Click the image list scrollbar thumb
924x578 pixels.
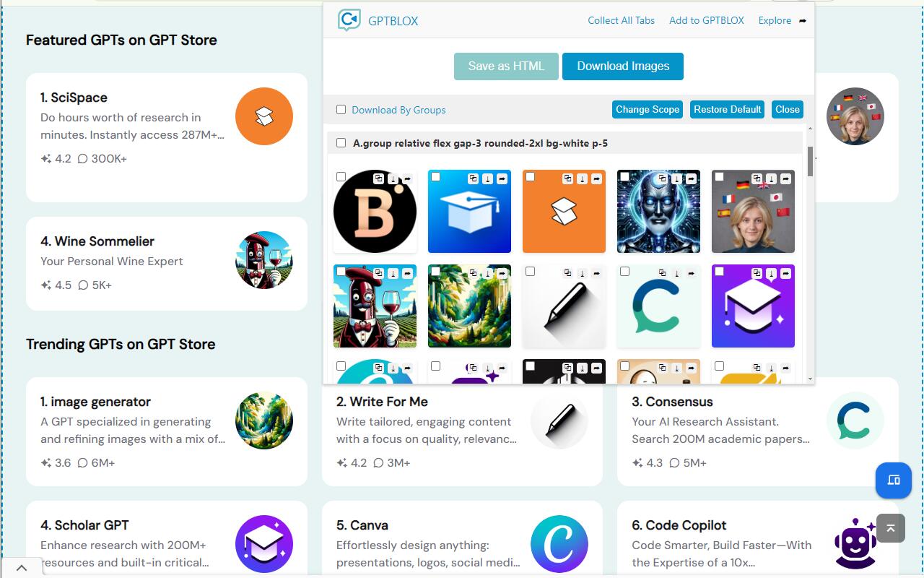click(x=810, y=162)
